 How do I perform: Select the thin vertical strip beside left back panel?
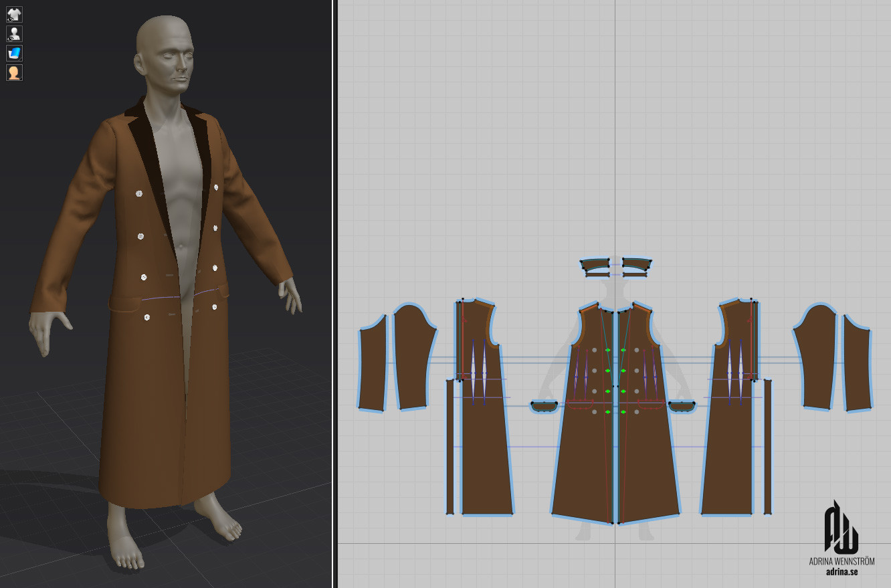coord(450,447)
